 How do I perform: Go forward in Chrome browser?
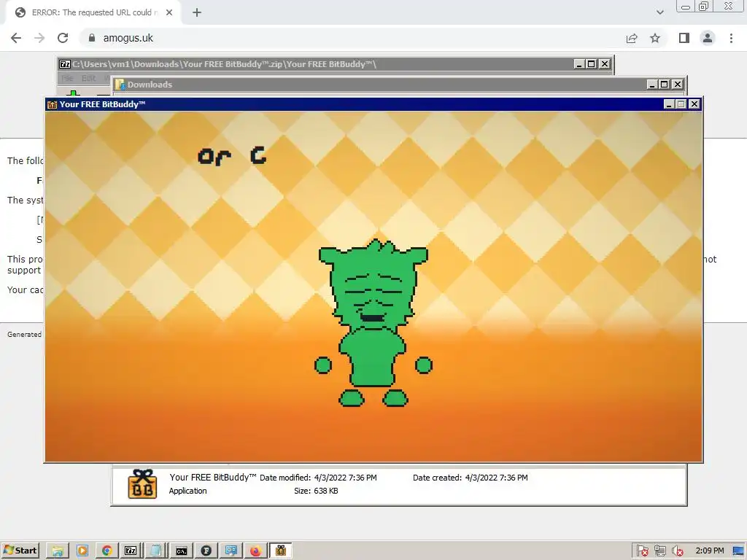point(39,38)
